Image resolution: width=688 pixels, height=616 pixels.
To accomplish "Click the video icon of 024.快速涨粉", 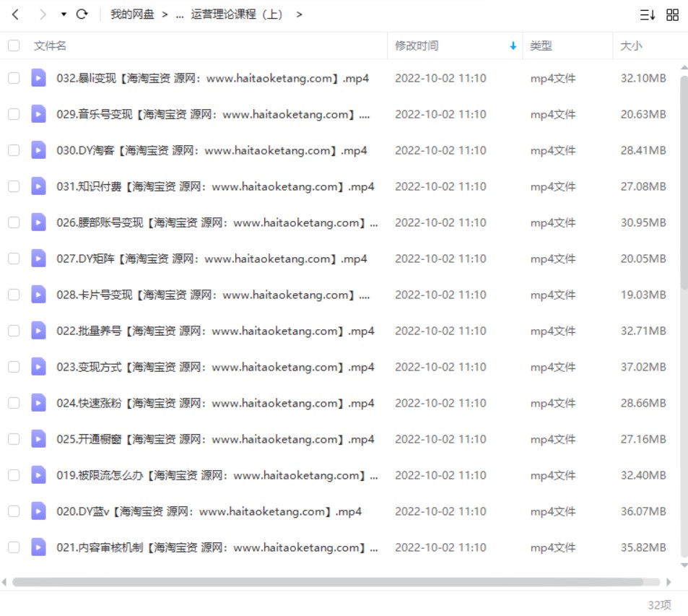I will tap(38, 403).
